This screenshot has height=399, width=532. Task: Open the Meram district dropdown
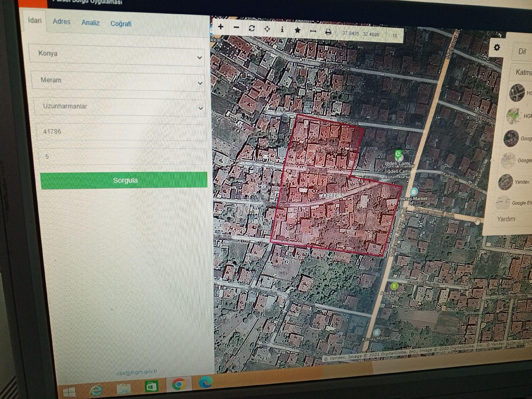pyautogui.click(x=118, y=81)
